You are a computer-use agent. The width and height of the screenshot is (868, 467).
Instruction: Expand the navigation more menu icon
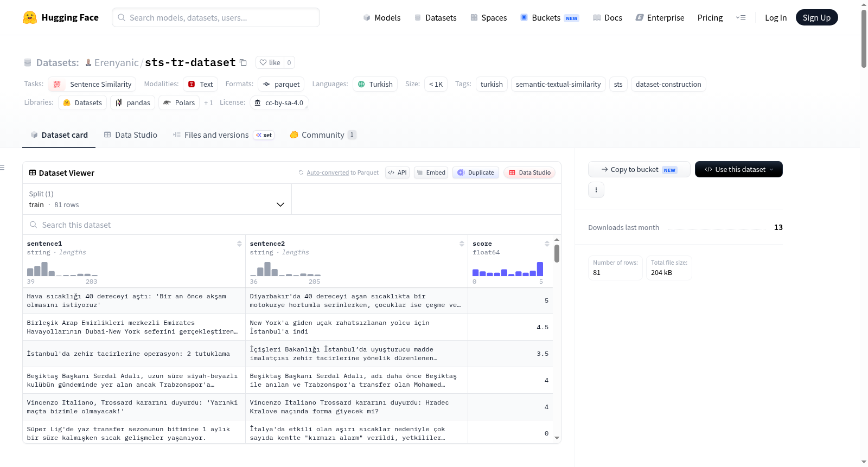(741, 17)
